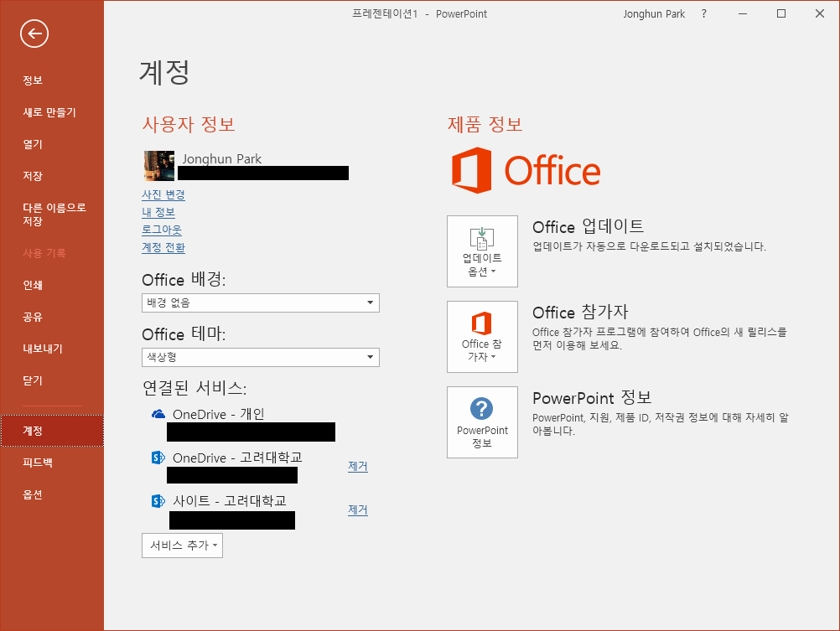This screenshot has height=631, width=840.
Task: Open the Office 참가자 button menu
Action: [482, 336]
